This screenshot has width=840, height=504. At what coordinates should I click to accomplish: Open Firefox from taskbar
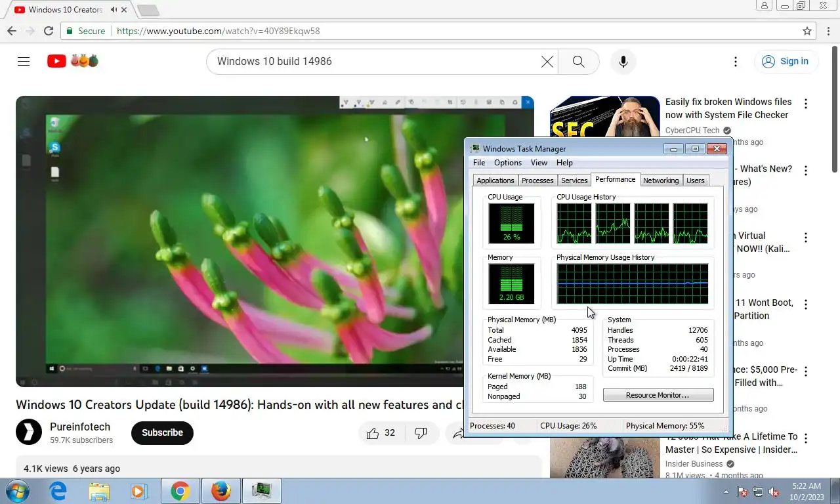tap(221, 491)
